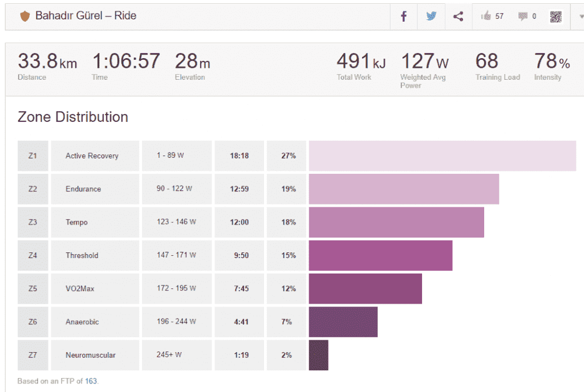Viewport: 584px width, 392px height.
Task: Open the QR code icon
Action: [x=555, y=17]
